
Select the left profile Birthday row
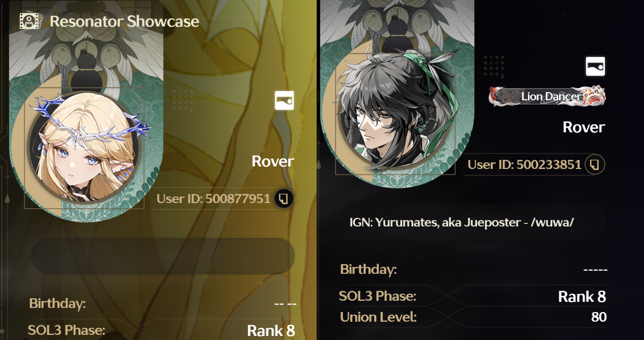163,304
